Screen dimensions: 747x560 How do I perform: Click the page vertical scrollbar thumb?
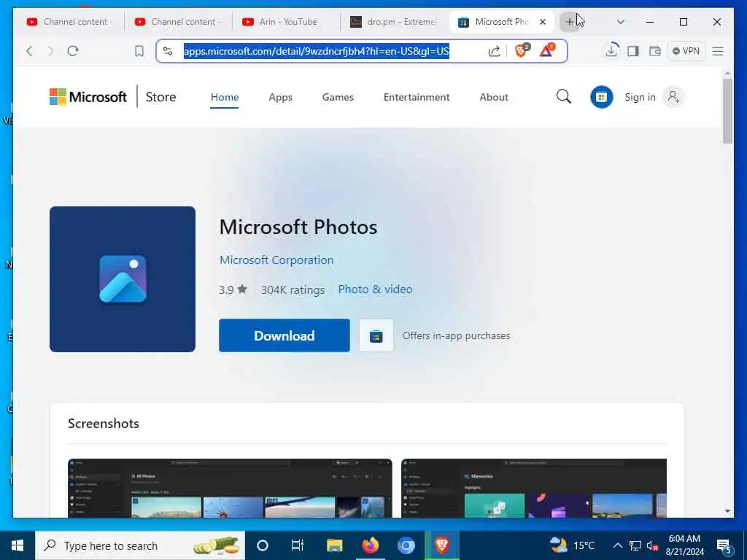pos(727,111)
